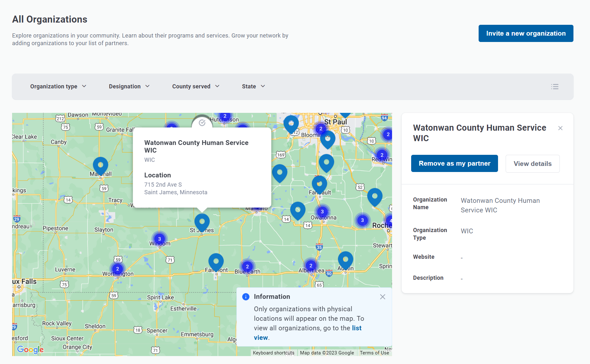Open the cluster marker at Owatonna
Viewport: 590px width, 364px height.
322,212
